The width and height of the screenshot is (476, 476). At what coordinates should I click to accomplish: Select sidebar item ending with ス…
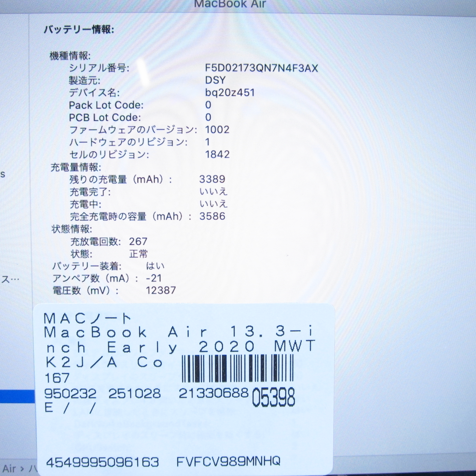click(x=10, y=280)
